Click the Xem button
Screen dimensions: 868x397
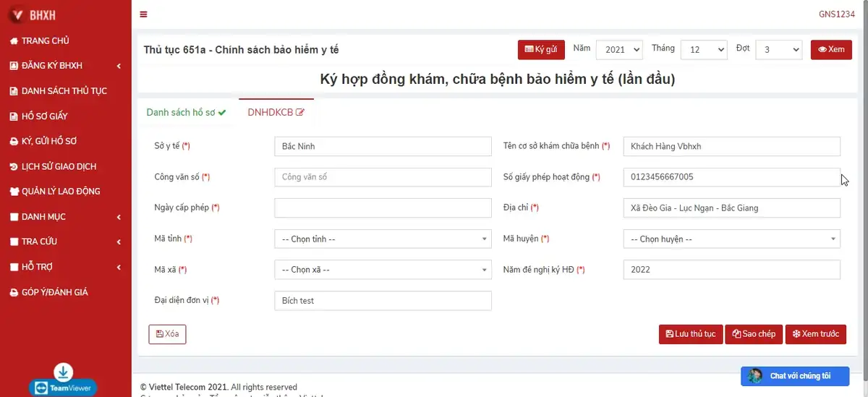point(831,49)
